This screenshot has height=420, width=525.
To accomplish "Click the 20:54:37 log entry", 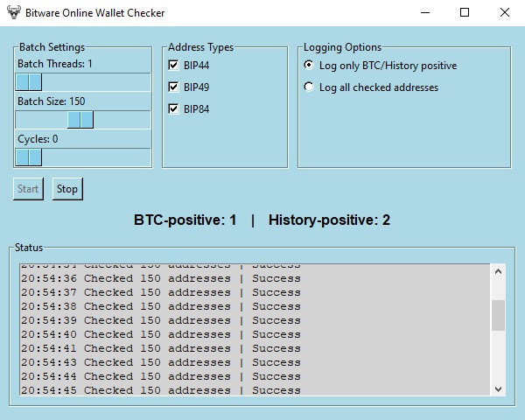I will pos(161,292).
